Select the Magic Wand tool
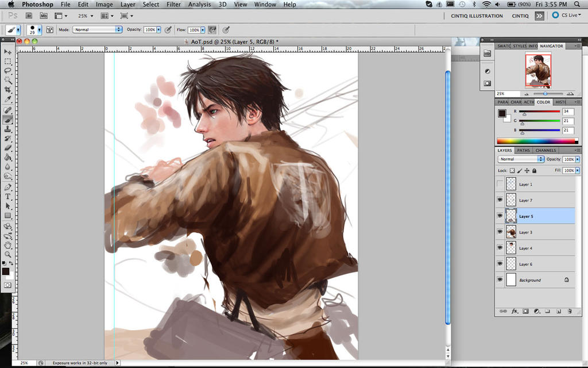The height and width of the screenshot is (368, 588). [x=7, y=80]
